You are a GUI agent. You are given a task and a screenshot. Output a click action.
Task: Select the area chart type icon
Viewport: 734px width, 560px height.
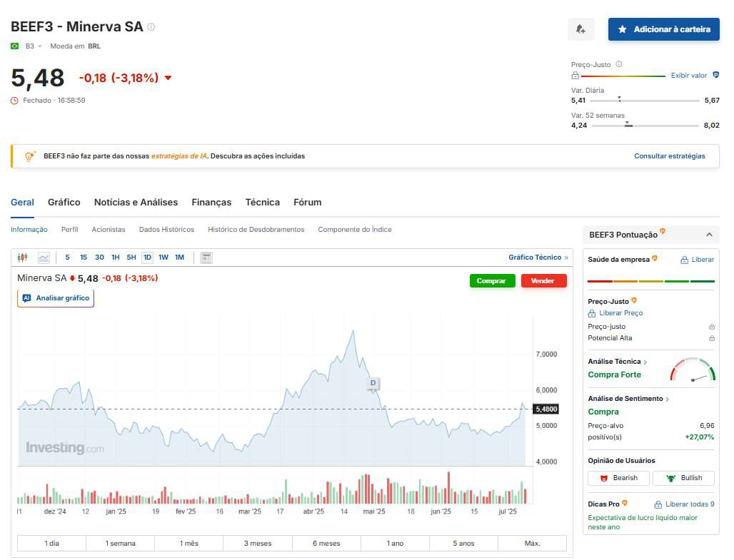click(x=44, y=258)
